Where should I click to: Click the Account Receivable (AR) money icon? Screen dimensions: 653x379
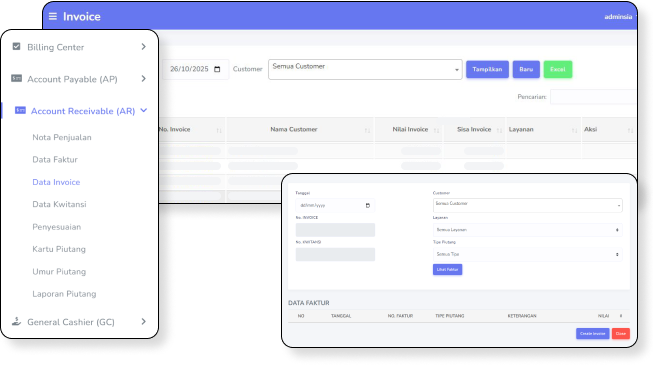coord(20,110)
